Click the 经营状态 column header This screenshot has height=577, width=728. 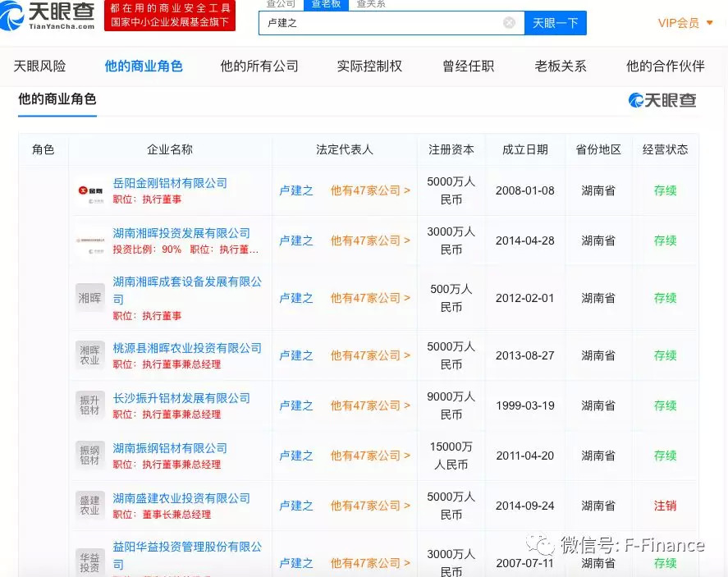[665, 149]
